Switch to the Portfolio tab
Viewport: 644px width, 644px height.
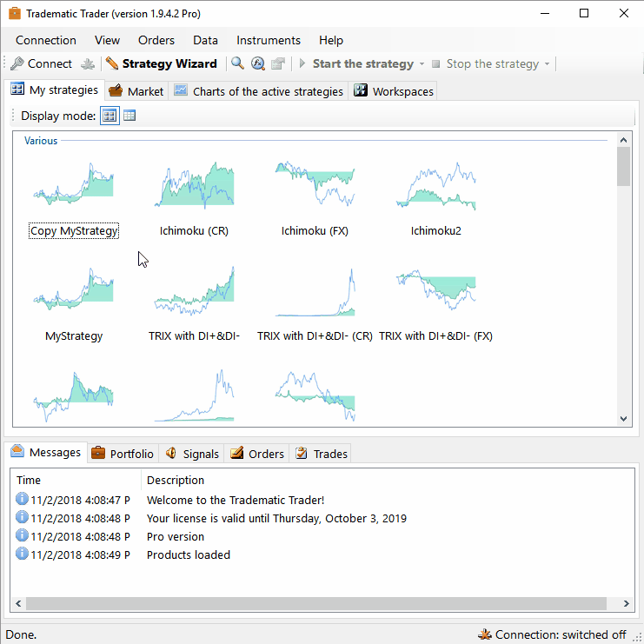[x=123, y=454]
